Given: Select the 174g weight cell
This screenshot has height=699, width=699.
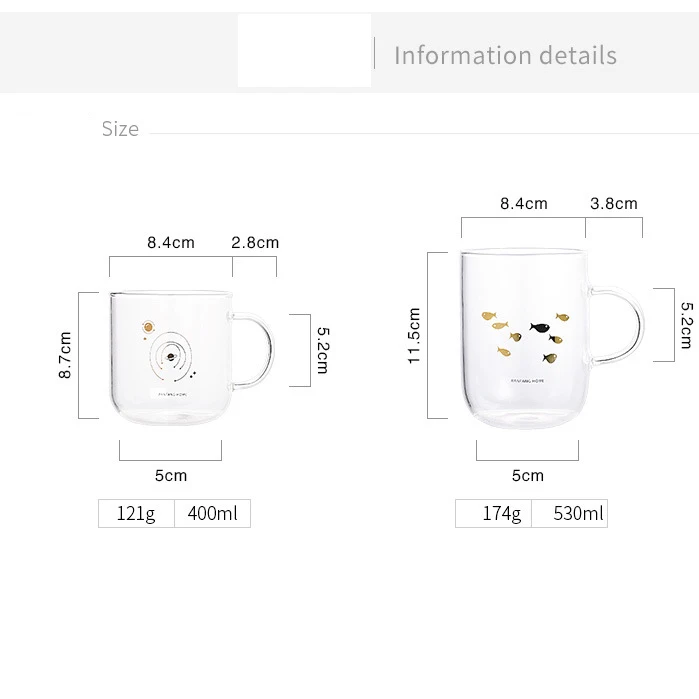Looking at the screenshot, I should [493, 514].
